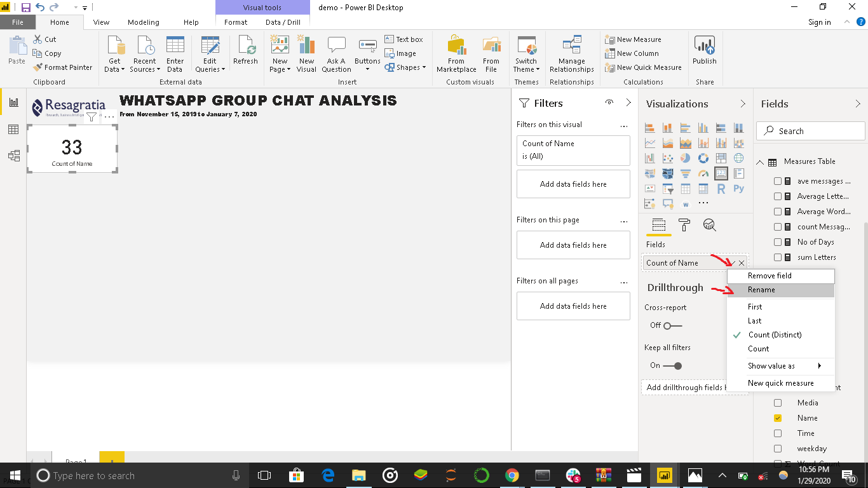Open the Model relationships view in sidebar

(13, 156)
